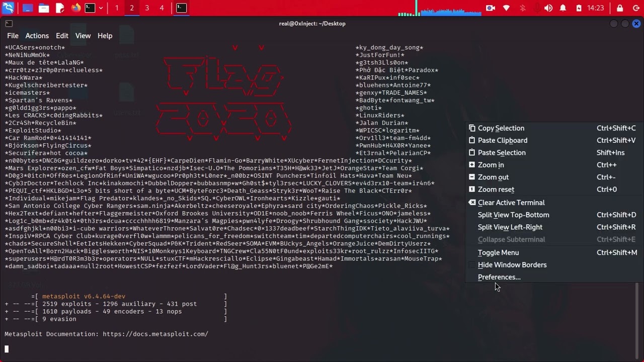Click the battery charging indicator
This screenshot has height=362, width=644.
tap(579, 8)
